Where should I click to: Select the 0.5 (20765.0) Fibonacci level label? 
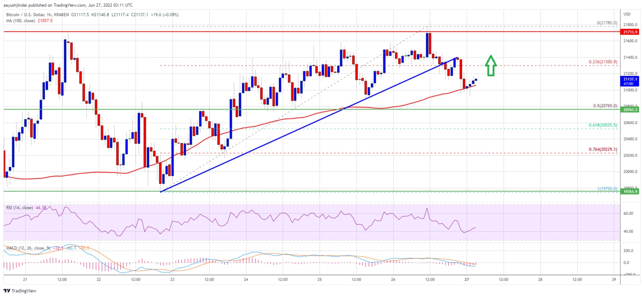pos(605,106)
